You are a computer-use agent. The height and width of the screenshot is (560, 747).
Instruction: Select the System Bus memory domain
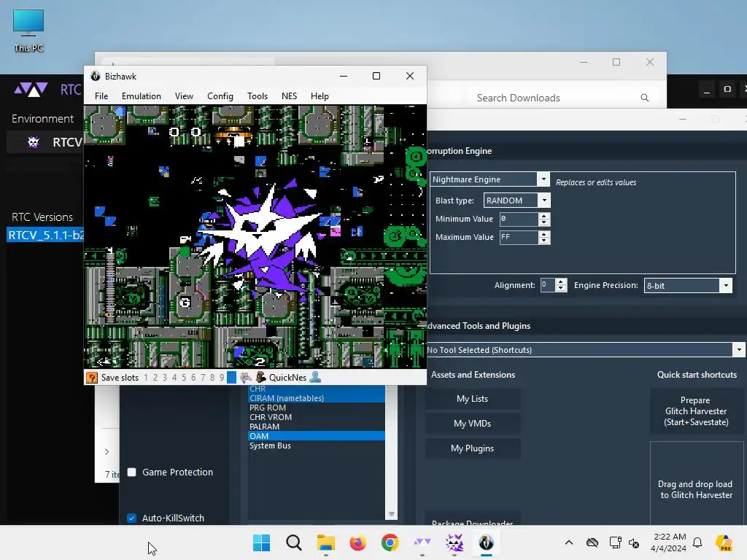pos(317,446)
